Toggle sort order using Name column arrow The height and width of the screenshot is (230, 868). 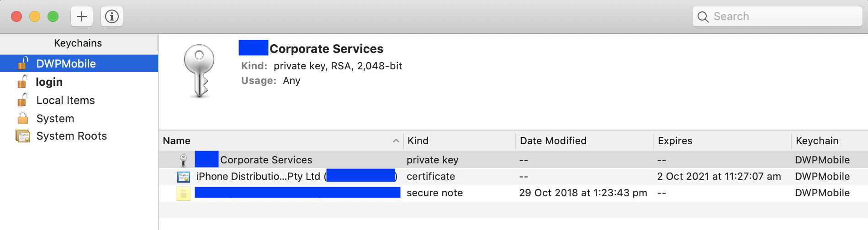[396, 141]
